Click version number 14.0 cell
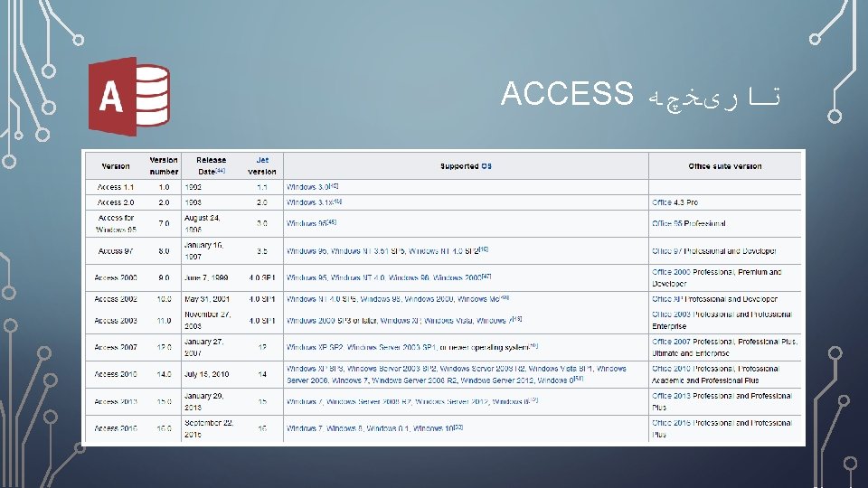Image resolution: width=868 pixels, height=488 pixels. tap(164, 374)
